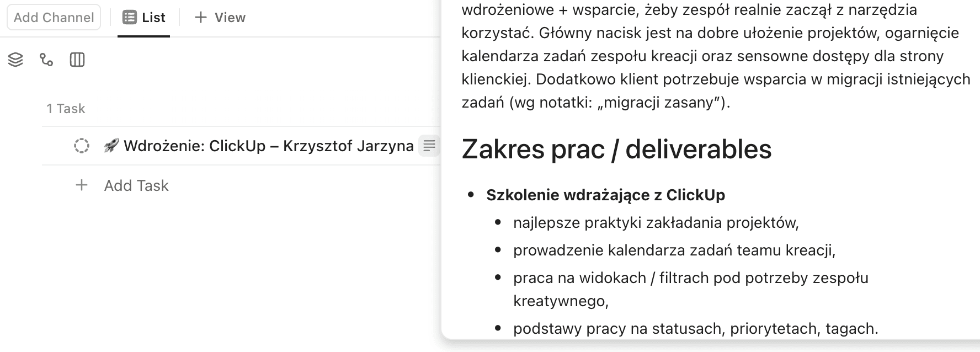Toggle the status circle of the Wdrożenie task
The width and height of the screenshot is (980, 352).
pos(81,146)
